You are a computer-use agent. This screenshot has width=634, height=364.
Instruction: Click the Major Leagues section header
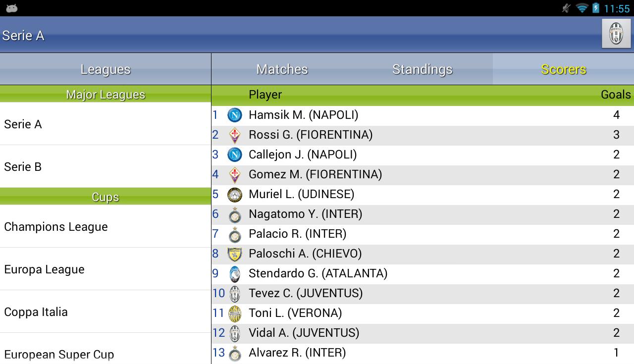click(x=106, y=94)
